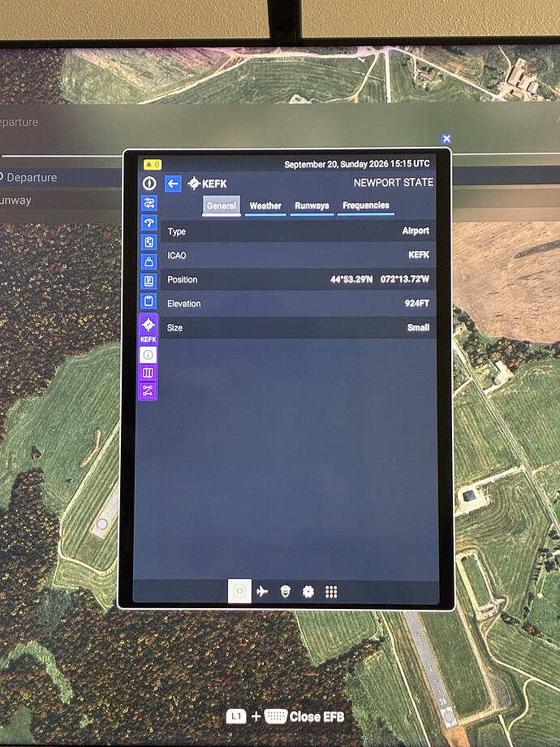Click the 'Position' row label

point(183,279)
